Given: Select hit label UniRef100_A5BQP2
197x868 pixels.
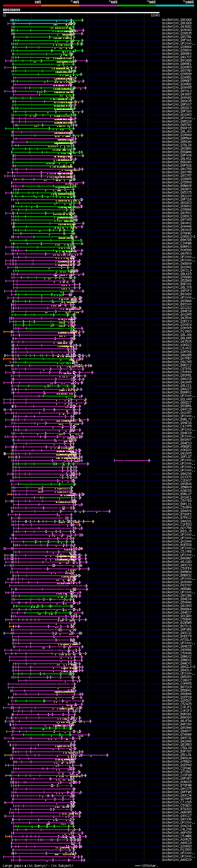Looking at the screenshot, I should point(177,447).
